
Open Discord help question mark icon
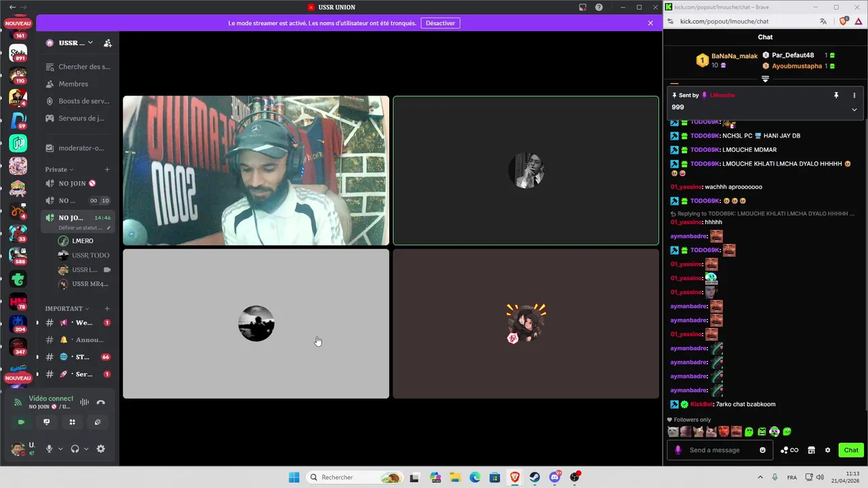[599, 7]
